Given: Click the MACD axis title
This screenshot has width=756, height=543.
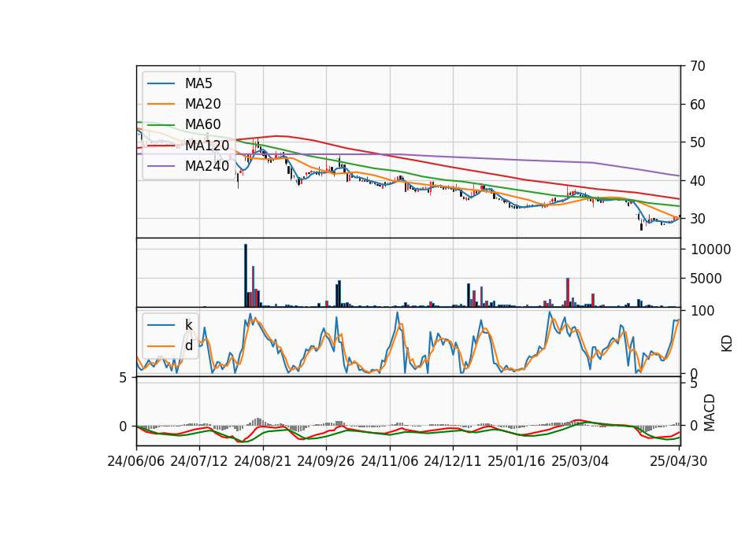Looking at the screenshot, I should coord(710,413).
